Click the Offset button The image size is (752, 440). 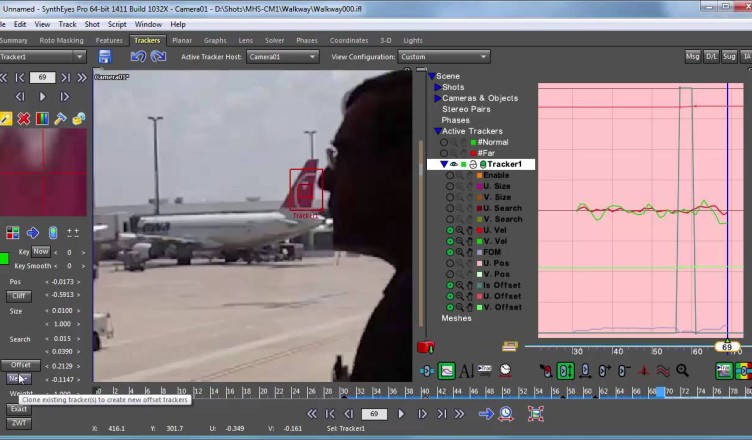[20, 365]
